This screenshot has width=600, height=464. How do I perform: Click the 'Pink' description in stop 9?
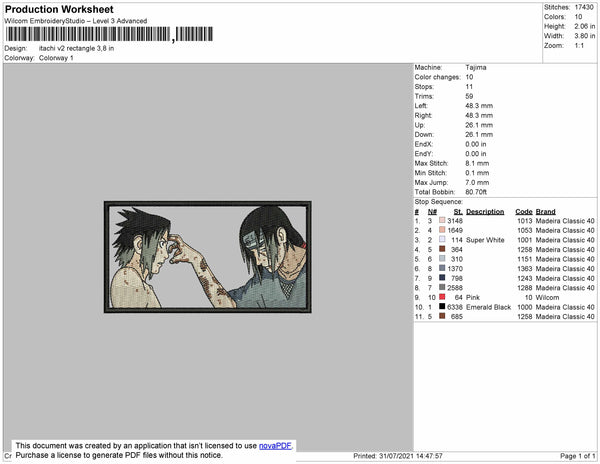[473, 297]
